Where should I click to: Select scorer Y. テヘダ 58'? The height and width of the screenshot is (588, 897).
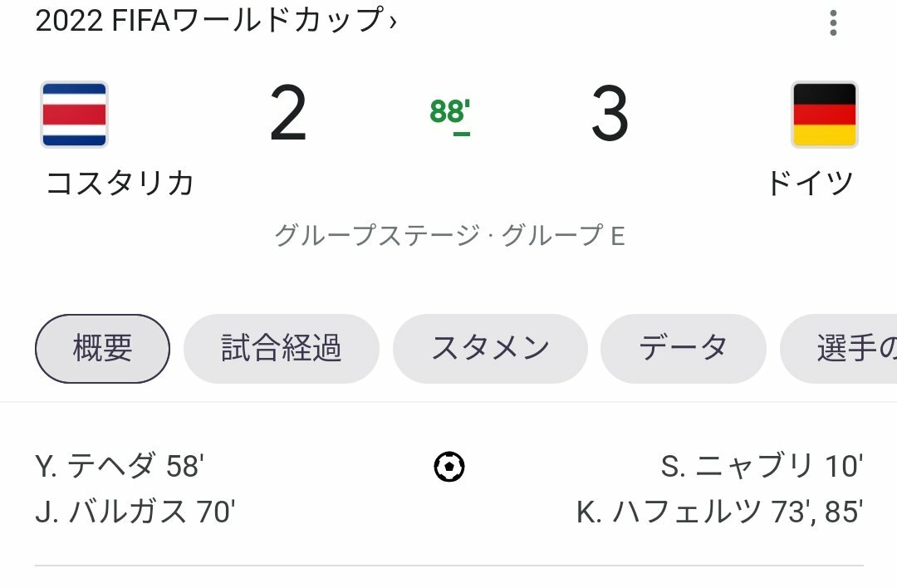click(x=120, y=467)
